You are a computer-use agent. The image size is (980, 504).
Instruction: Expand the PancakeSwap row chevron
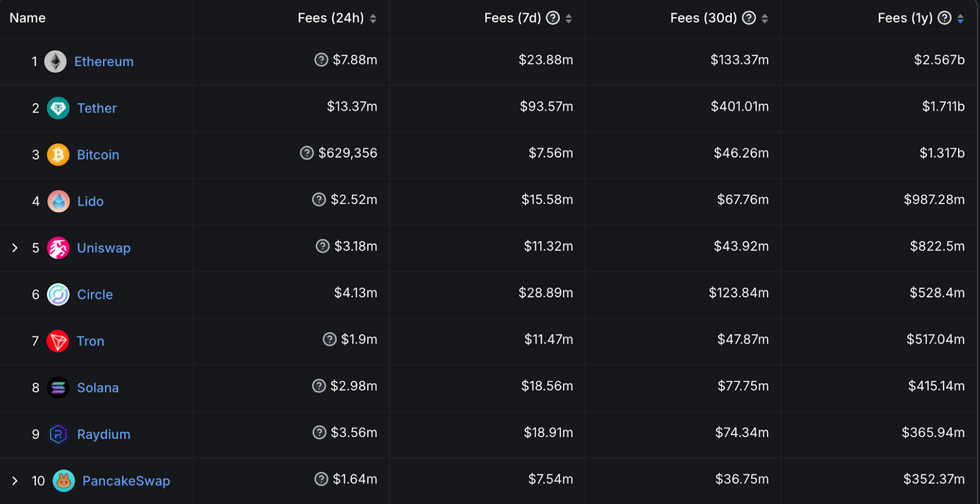15,481
